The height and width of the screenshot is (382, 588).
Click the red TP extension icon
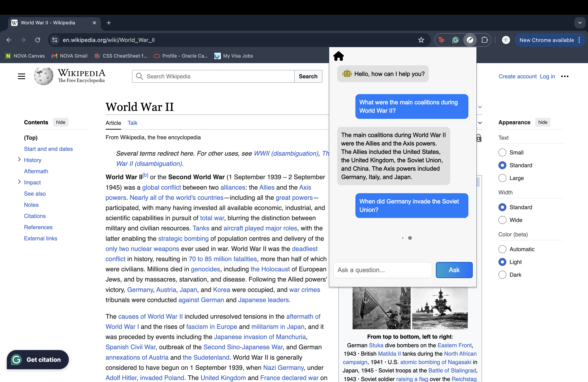[x=441, y=40]
